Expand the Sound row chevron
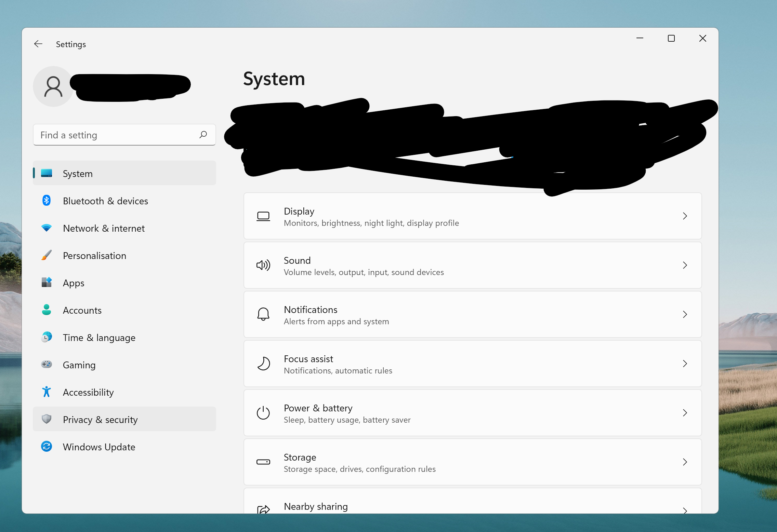Image resolution: width=777 pixels, height=532 pixels. click(685, 265)
